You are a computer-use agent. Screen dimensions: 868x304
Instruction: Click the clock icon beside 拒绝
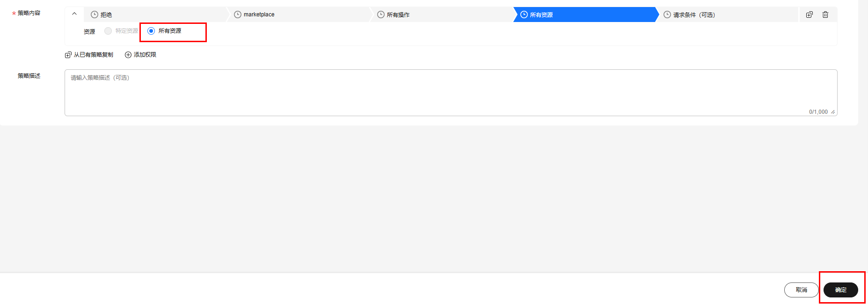point(95,15)
